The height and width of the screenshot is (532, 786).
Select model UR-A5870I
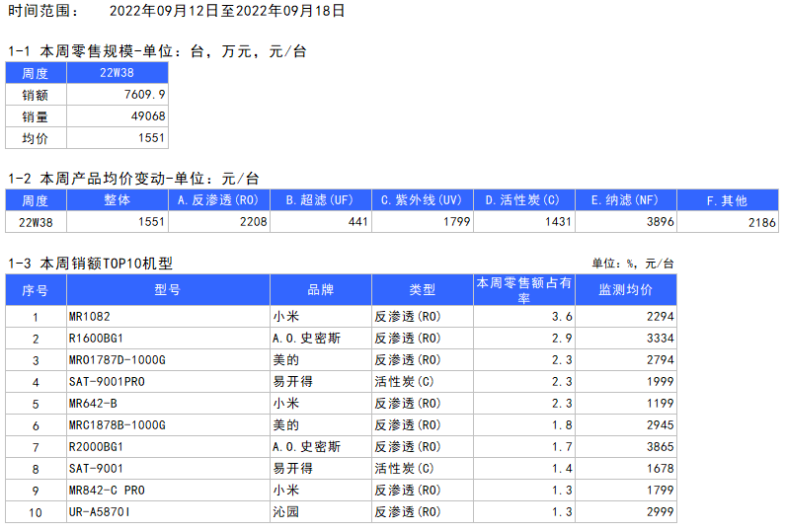tap(100, 512)
